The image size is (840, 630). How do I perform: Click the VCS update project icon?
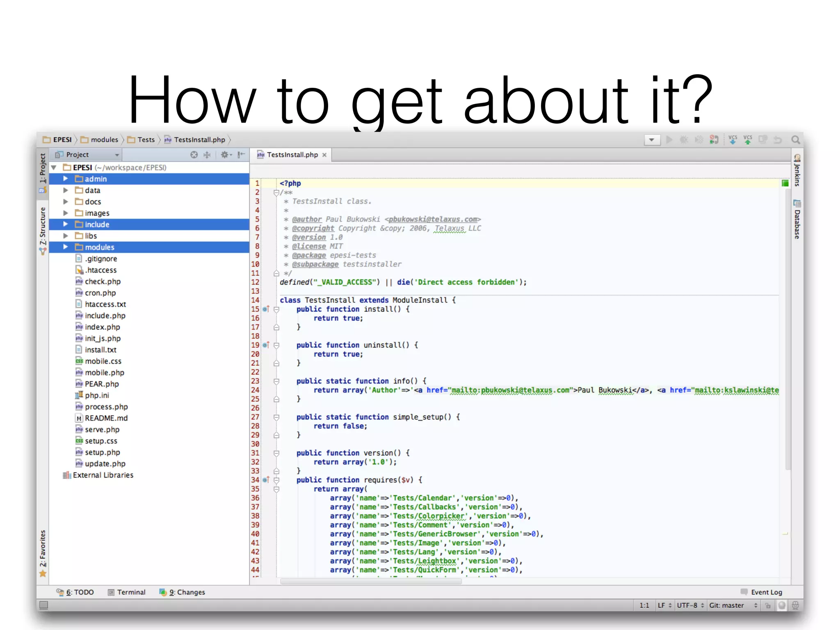point(733,140)
